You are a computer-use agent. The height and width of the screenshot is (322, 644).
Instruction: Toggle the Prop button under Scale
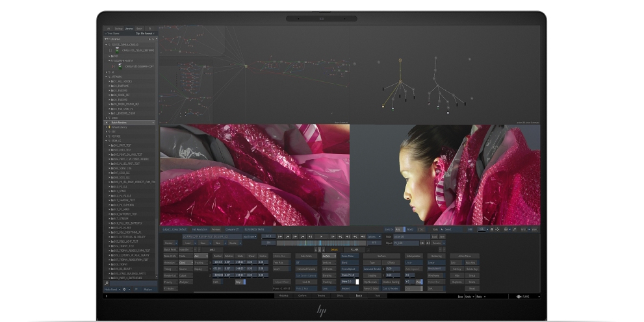[x=240, y=282]
